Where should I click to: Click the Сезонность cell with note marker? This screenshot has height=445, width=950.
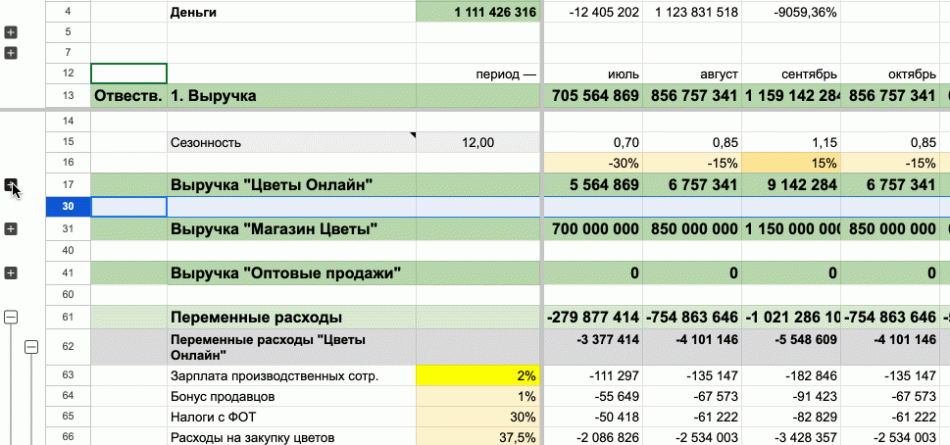click(x=291, y=142)
